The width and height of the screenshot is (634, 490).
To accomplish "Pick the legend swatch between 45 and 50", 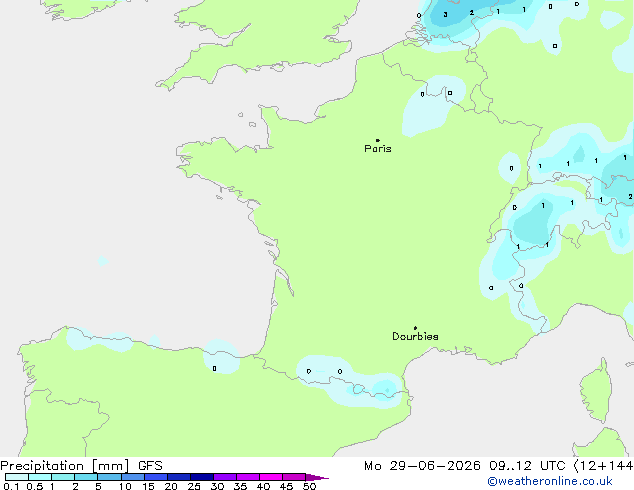I will coord(294,477).
